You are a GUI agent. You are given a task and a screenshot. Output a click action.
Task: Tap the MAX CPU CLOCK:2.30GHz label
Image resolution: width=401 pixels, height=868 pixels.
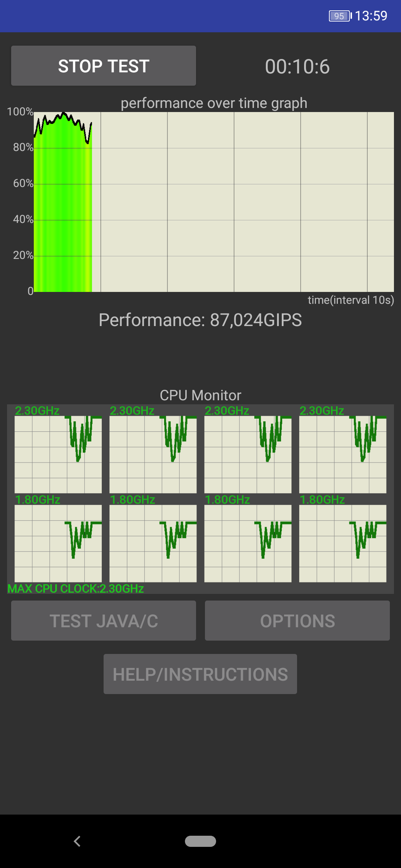tap(76, 589)
